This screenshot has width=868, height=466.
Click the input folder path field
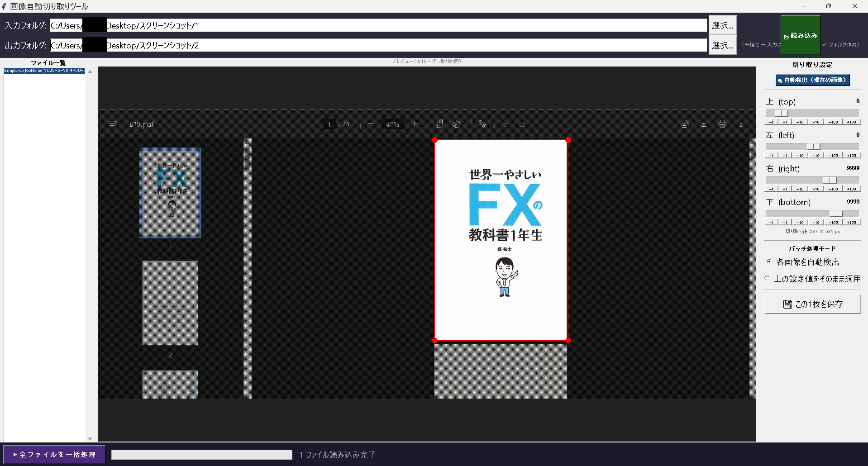click(x=378, y=25)
